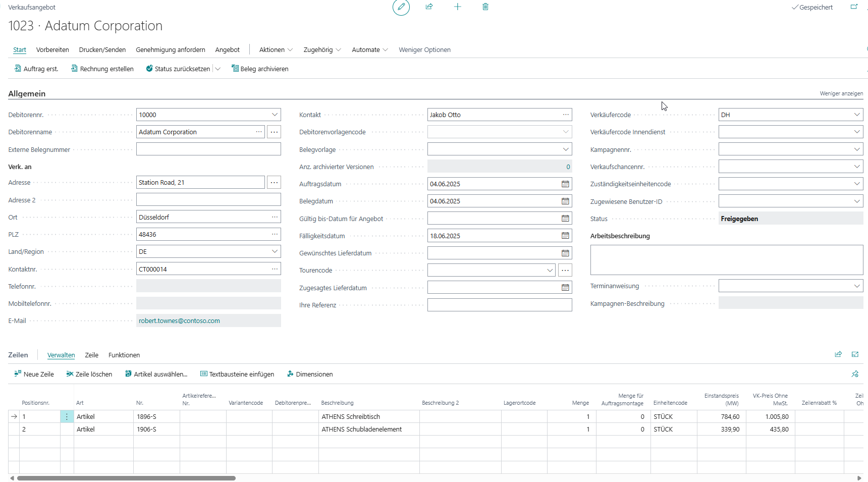This screenshot has height=482, width=868.
Task: Click Textbausteine einfügen action
Action: click(237, 374)
